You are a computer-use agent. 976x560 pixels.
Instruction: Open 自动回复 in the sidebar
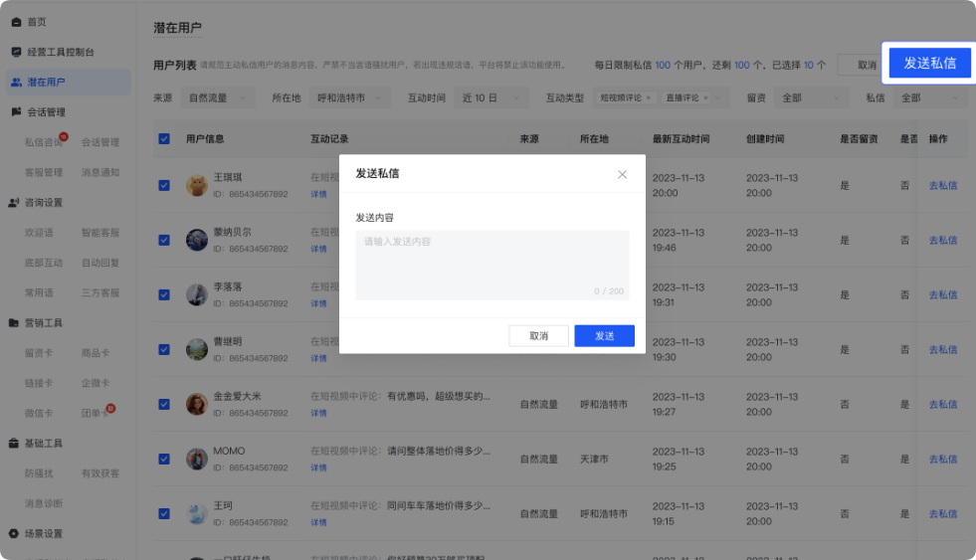click(x=100, y=263)
